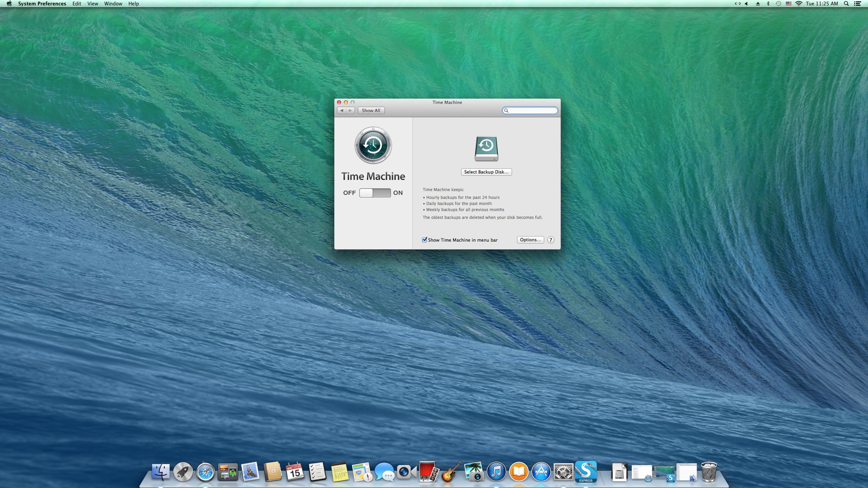Open Snagit Express app in the Dock
Screen dimensions: 868x488
click(586, 471)
